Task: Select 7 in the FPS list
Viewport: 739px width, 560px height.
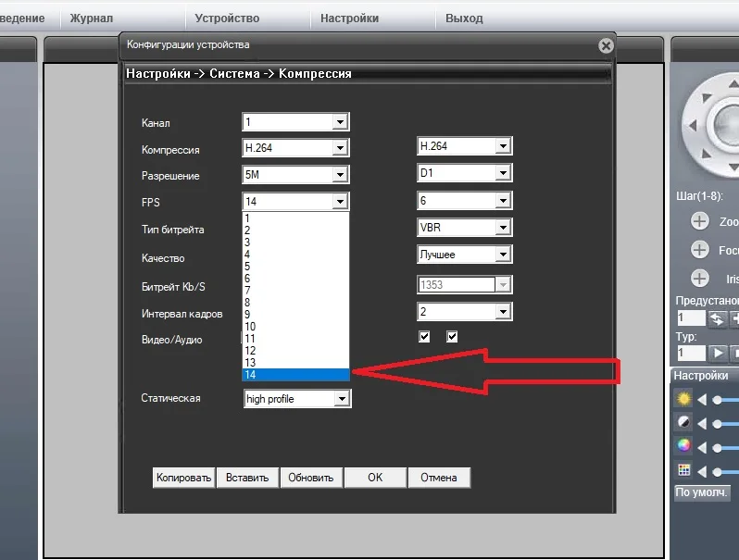Action: [295, 290]
